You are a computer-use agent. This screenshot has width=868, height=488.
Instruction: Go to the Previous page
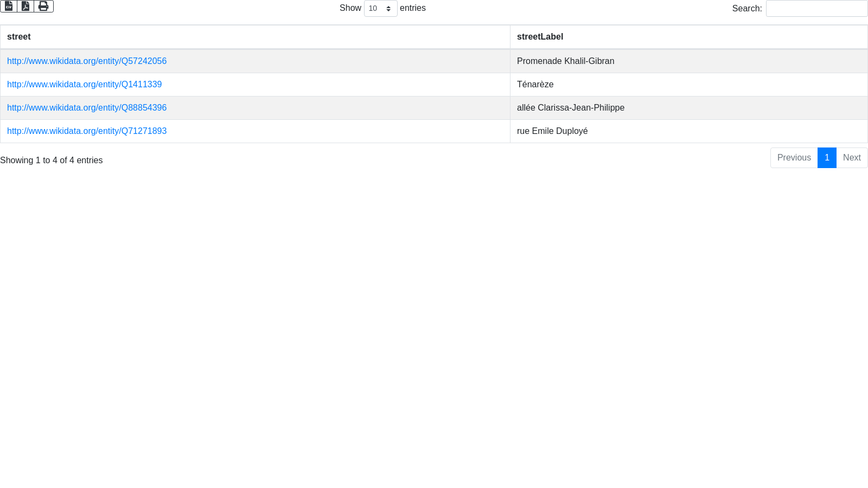pyautogui.click(x=794, y=158)
